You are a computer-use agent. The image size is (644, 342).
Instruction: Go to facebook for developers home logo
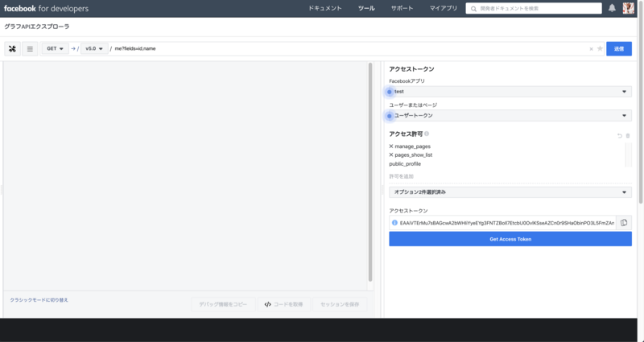[x=46, y=8]
